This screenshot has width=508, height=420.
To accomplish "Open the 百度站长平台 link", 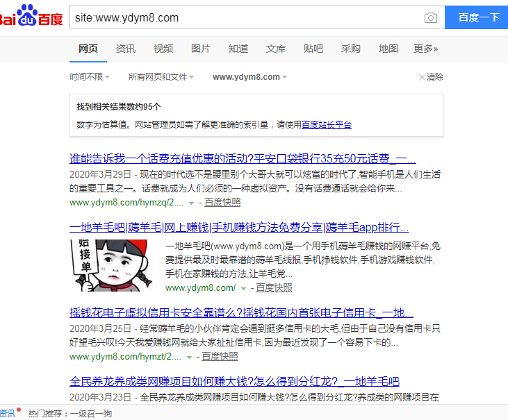I will point(327,125).
